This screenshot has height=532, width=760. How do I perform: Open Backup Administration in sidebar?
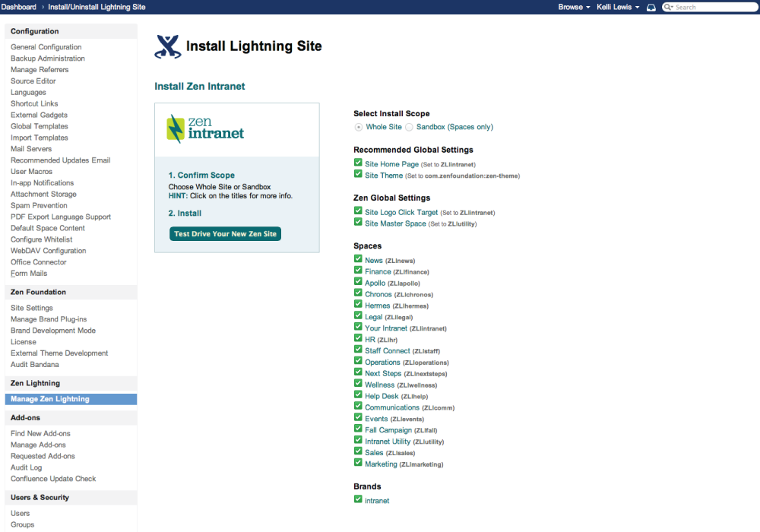click(x=47, y=59)
